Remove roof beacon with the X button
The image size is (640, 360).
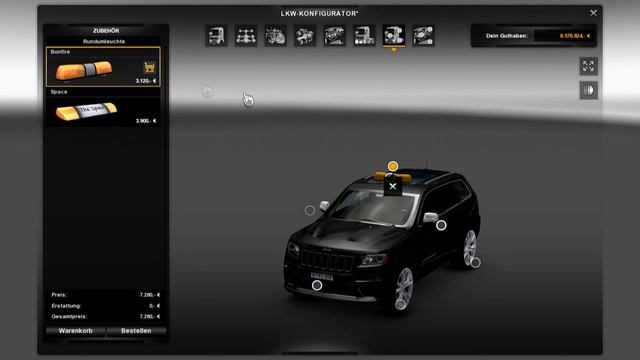(x=393, y=187)
